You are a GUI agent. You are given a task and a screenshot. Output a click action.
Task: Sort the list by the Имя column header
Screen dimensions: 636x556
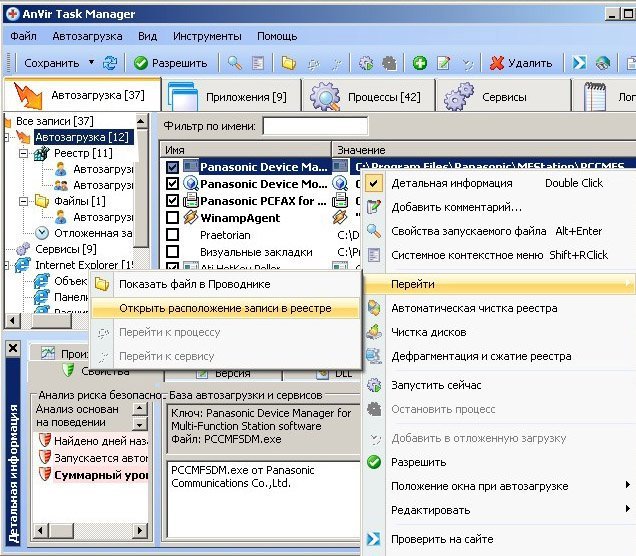pyautogui.click(x=245, y=150)
